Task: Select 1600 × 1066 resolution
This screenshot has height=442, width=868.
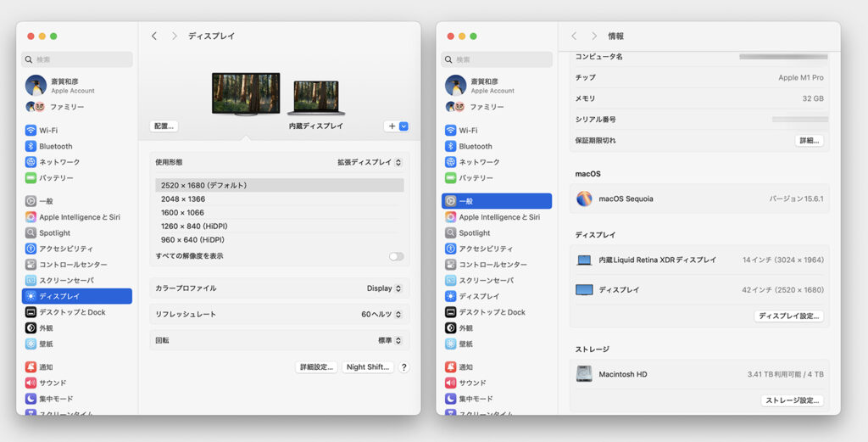Action: 280,213
